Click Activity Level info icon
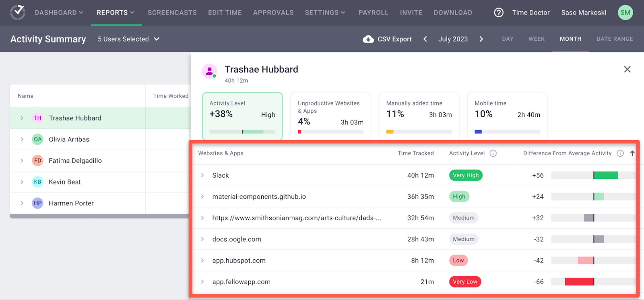 click(x=493, y=153)
